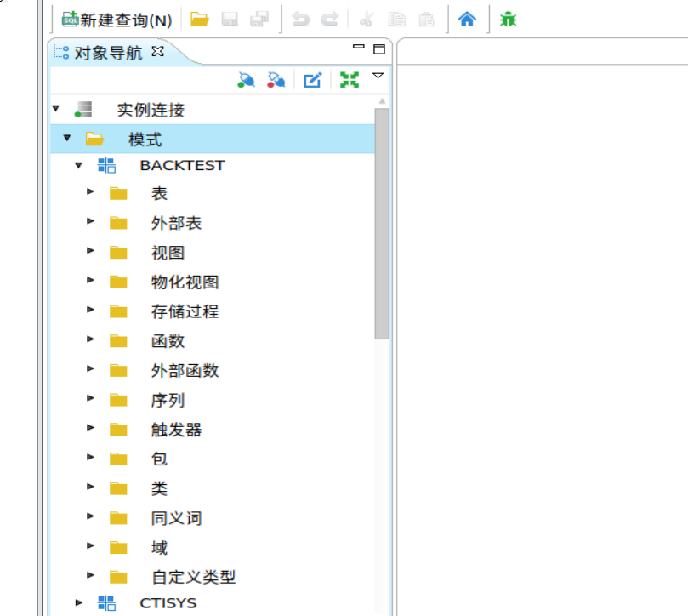Viewport: 688px width, 616px height.
Task: Click the edit connection pencil icon
Action: pyautogui.click(x=312, y=79)
